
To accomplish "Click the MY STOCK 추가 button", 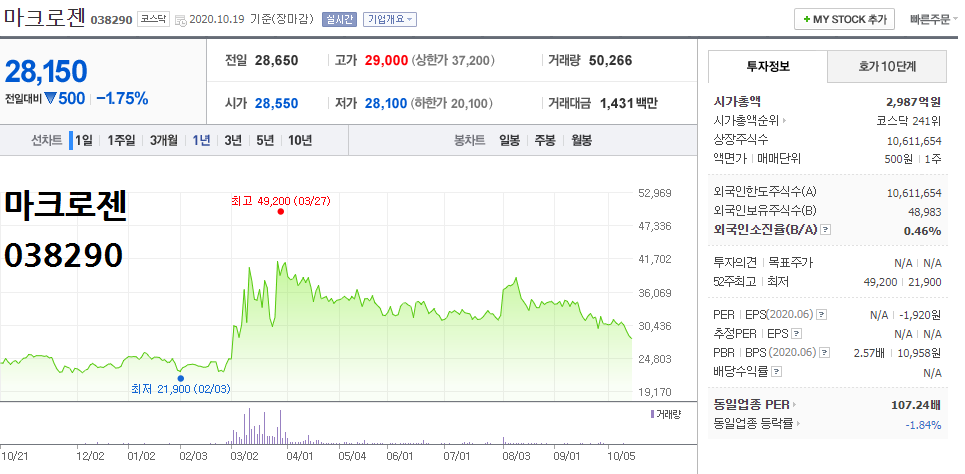I will click(x=844, y=19).
